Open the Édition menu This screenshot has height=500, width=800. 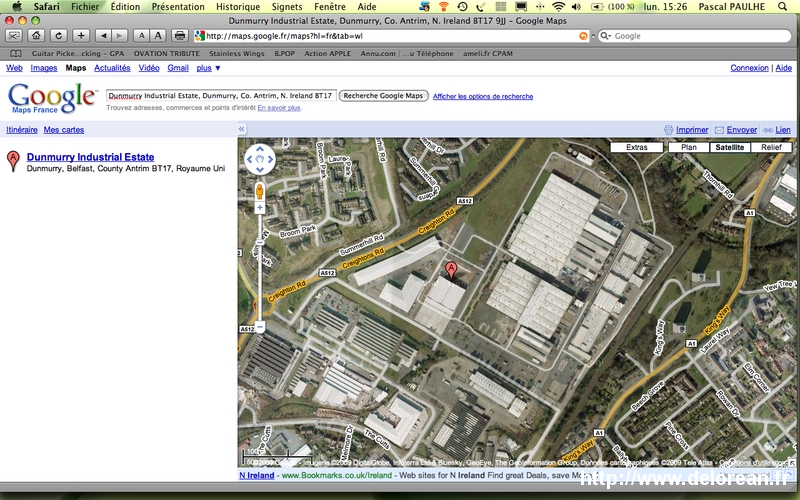(125, 7)
